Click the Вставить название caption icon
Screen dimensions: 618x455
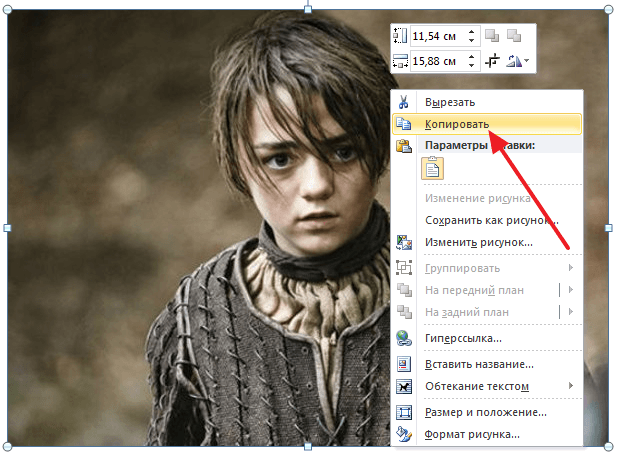pyautogui.click(x=404, y=365)
